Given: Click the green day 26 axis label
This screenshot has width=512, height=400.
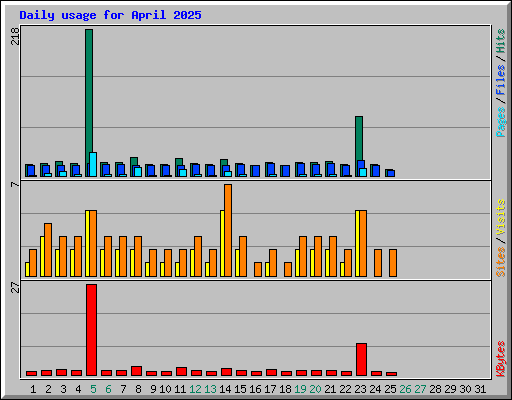Looking at the screenshot, I should click(x=405, y=389).
